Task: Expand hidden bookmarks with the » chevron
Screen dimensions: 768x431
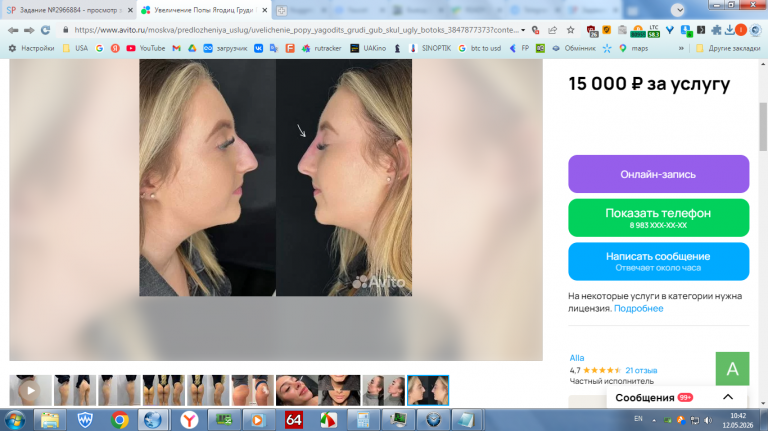Action: coord(681,48)
